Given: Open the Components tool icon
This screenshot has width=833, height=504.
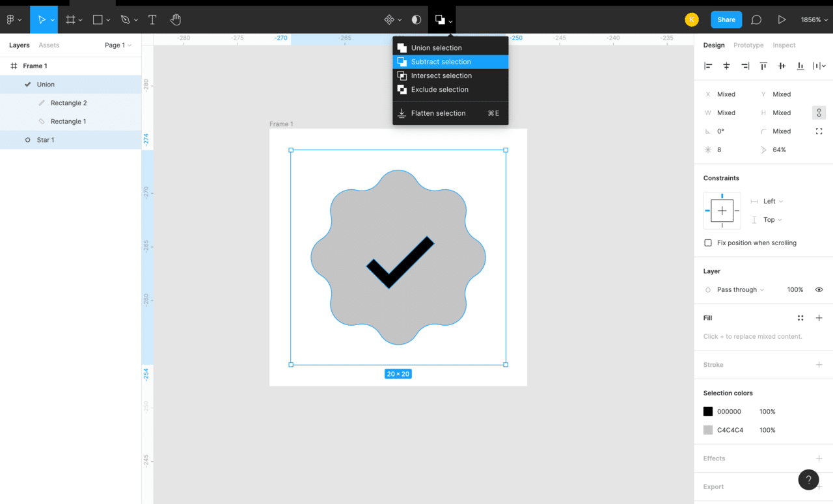Looking at the screenshot, I should pyautogui.click(x=389, y=20).
